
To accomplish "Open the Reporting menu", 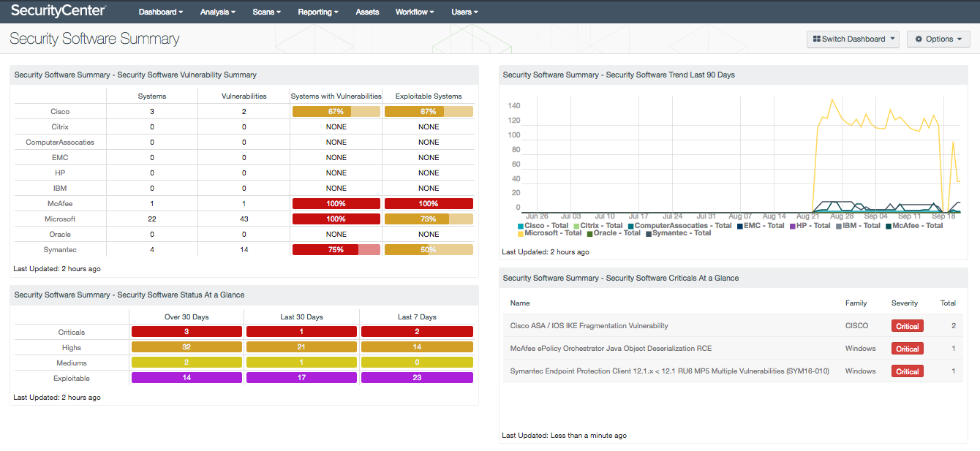I will 318,12.
